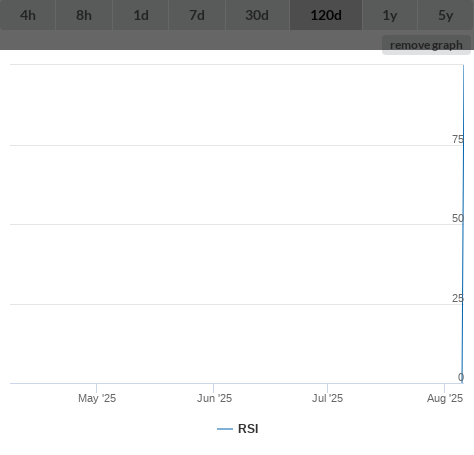Open the 5y time range tab

(x=446, y=15)
